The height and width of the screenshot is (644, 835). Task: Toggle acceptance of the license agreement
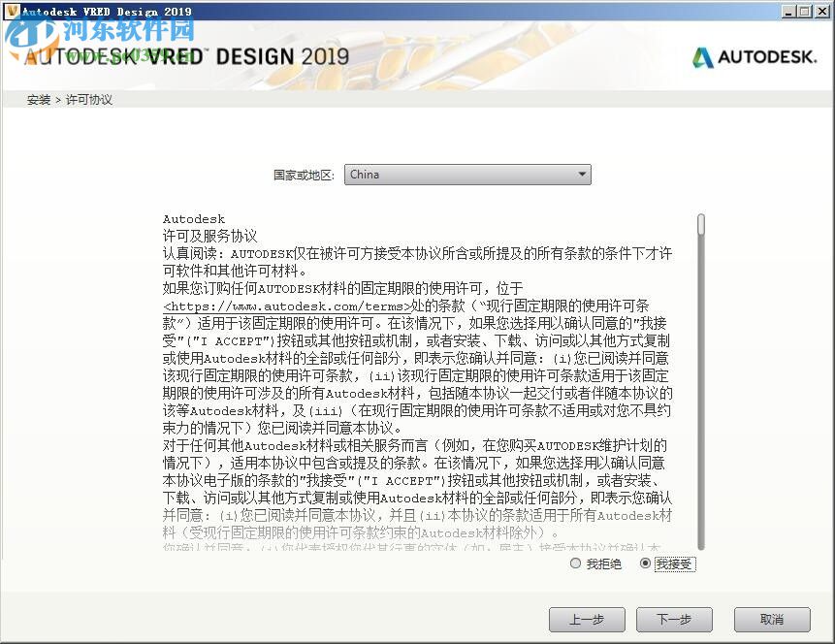point(646,563)
